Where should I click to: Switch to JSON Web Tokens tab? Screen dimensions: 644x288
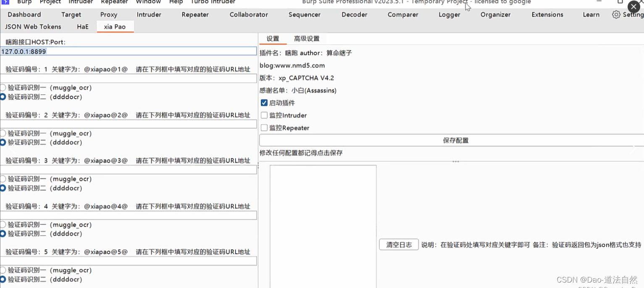(x=33, y=26)
